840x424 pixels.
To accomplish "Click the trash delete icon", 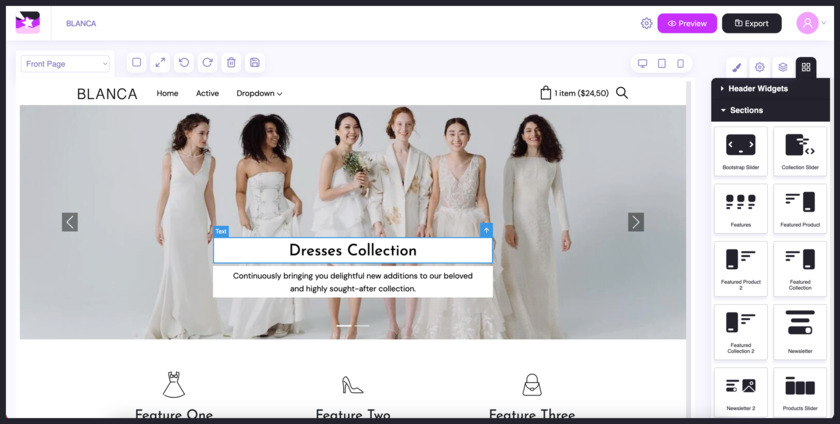I will (x=231, y=62).
